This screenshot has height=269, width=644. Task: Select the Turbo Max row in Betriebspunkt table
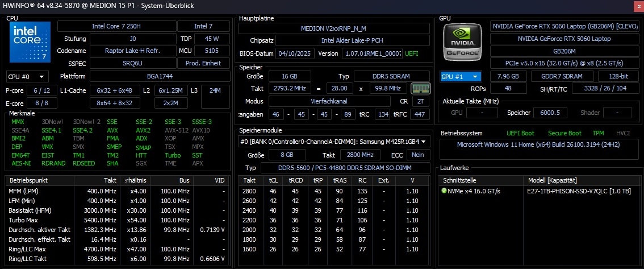click(114, 220)
